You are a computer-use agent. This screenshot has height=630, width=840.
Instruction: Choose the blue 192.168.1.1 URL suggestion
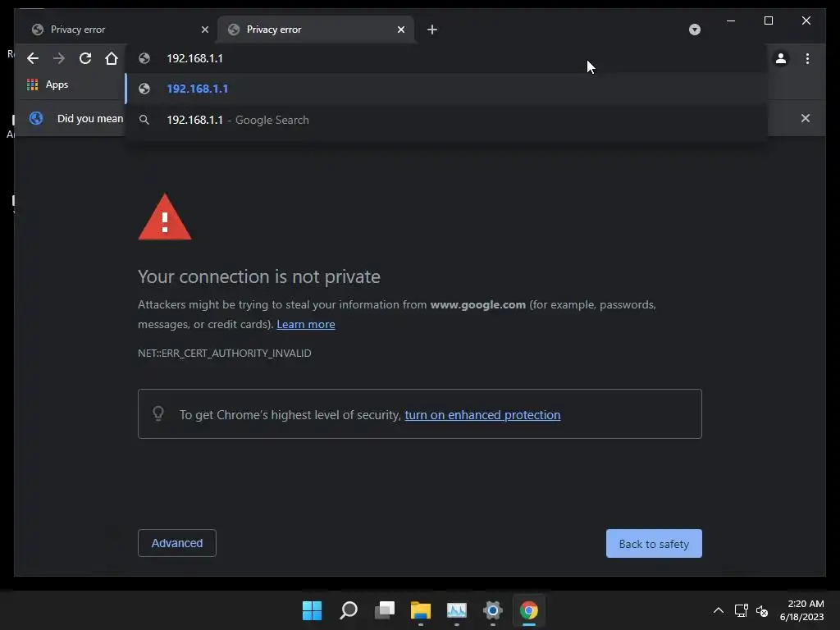(x=446, y=89)
